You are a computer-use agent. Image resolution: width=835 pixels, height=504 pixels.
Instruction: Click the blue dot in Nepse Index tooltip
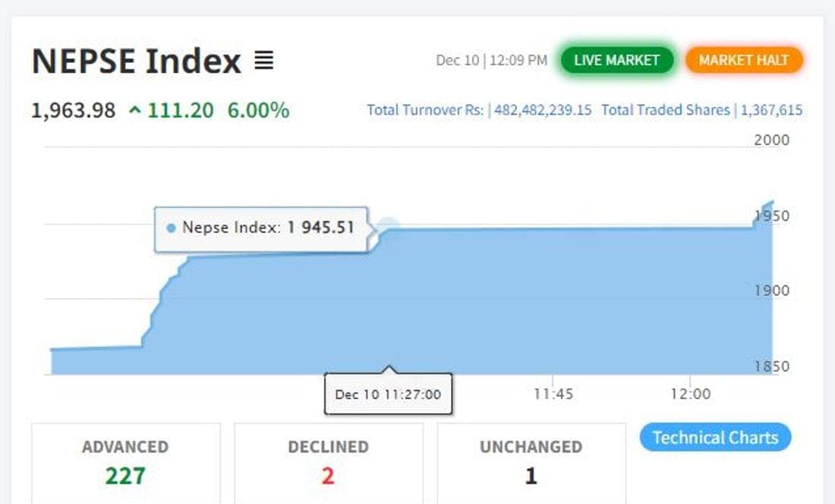(x=171, y=228)
